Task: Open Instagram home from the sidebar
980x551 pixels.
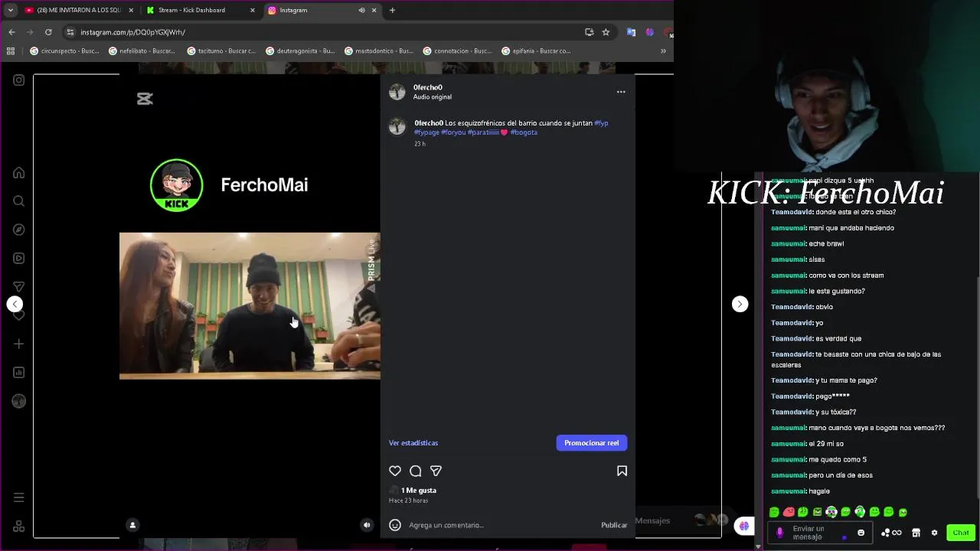Action: pos(18,173)
